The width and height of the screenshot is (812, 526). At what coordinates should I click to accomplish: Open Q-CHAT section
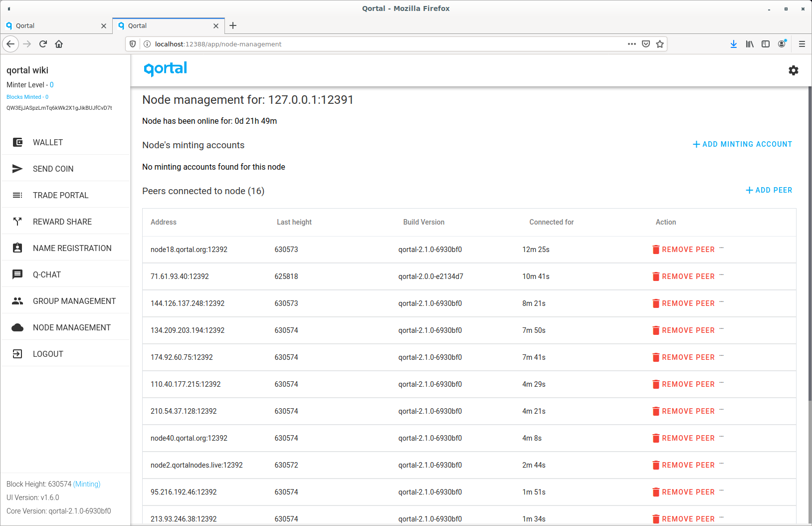click(x=65, y=274)
